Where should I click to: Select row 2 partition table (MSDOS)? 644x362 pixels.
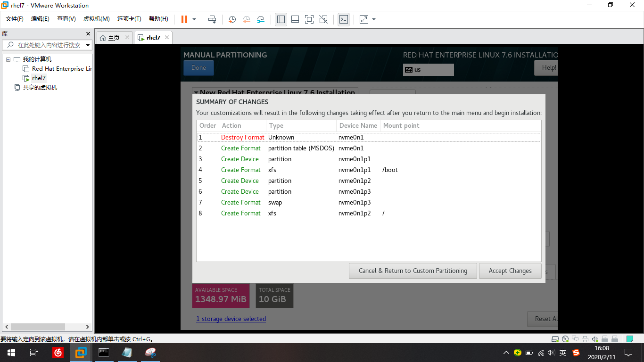[x=369, y=148]
